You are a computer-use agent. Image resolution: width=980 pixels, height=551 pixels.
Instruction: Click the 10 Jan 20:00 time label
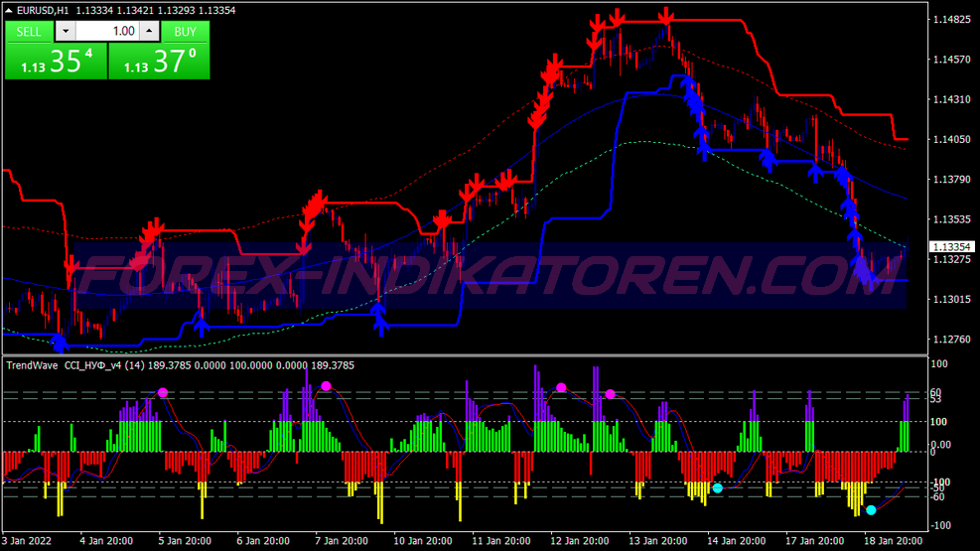[423, 541]
